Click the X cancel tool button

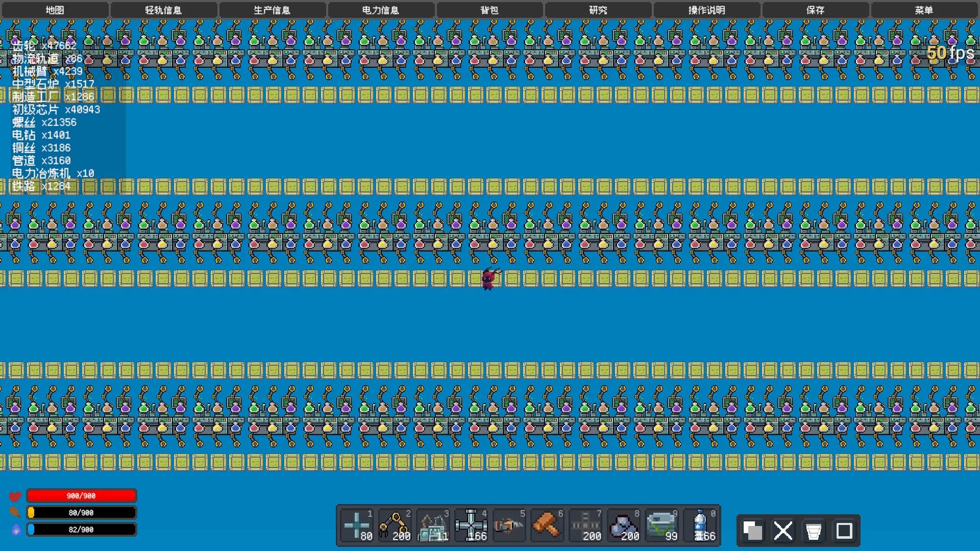point(783,531)
